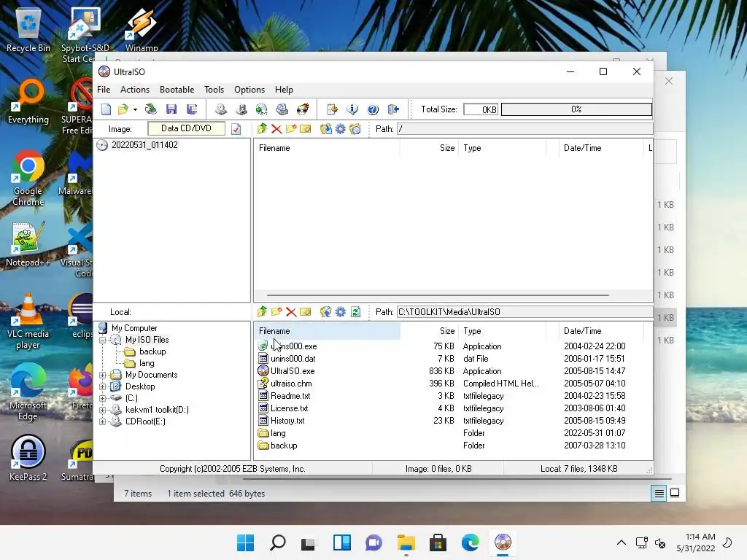The width and height of the screenshot is (747, 560).
Task: Click the image Path input field
Action: click(x=525, y=129)
